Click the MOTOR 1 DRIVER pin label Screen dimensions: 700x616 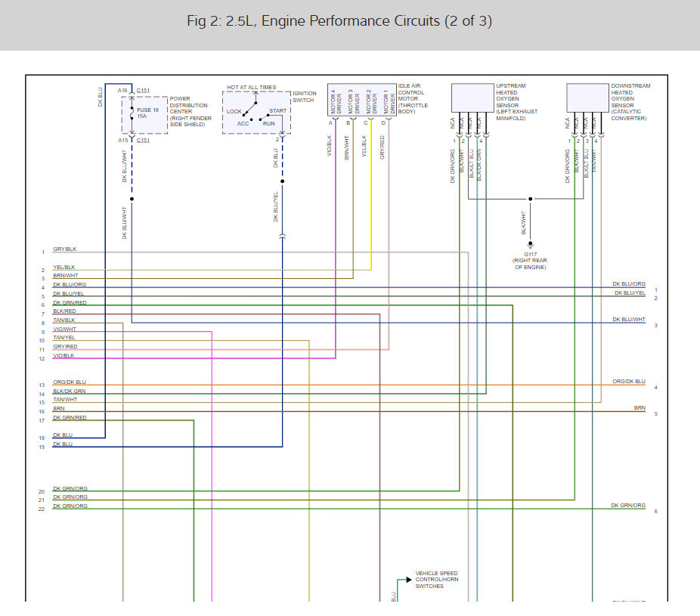coord(389,101)
